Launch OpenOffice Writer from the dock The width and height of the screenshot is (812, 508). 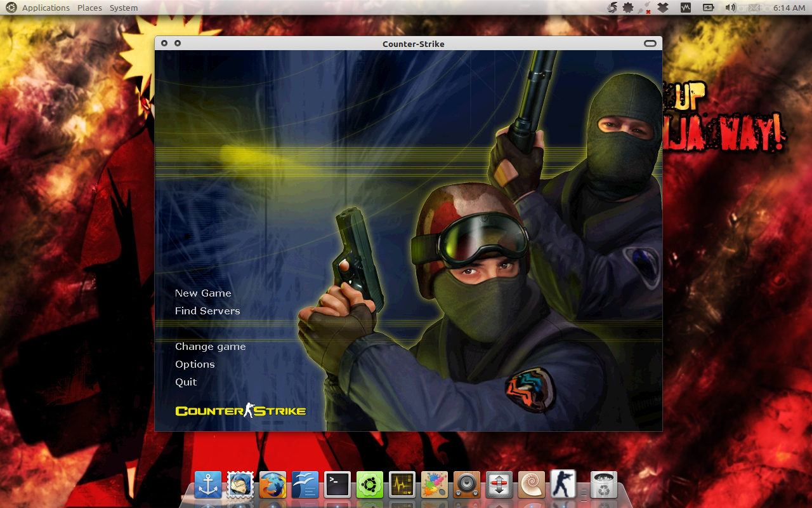[305, 485]
